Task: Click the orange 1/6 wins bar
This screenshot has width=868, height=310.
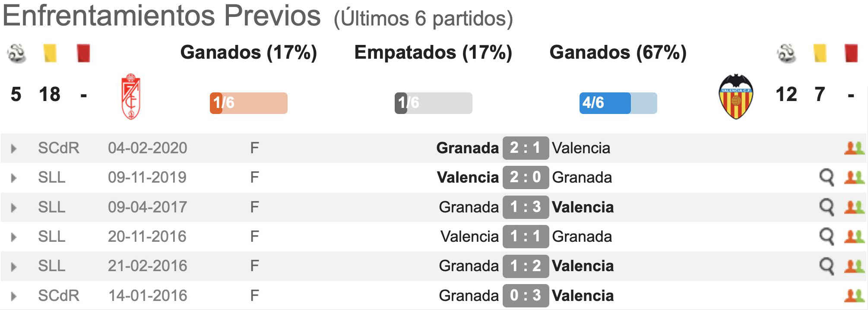Action: point(249,103)
